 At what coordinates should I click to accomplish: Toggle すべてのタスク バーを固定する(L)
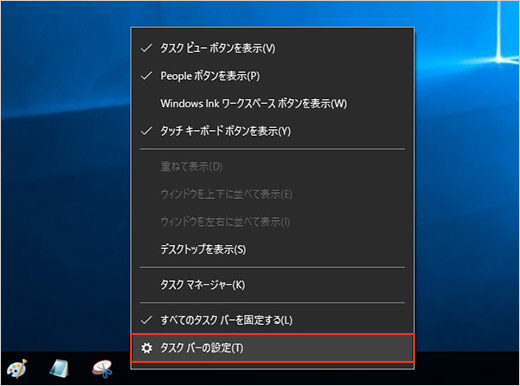pos(272,320)
